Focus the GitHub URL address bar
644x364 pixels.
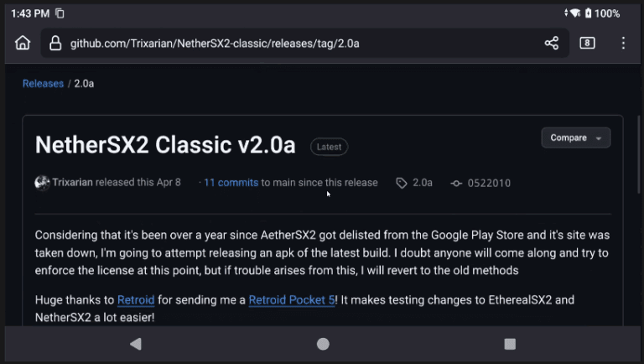pos(252,43)
